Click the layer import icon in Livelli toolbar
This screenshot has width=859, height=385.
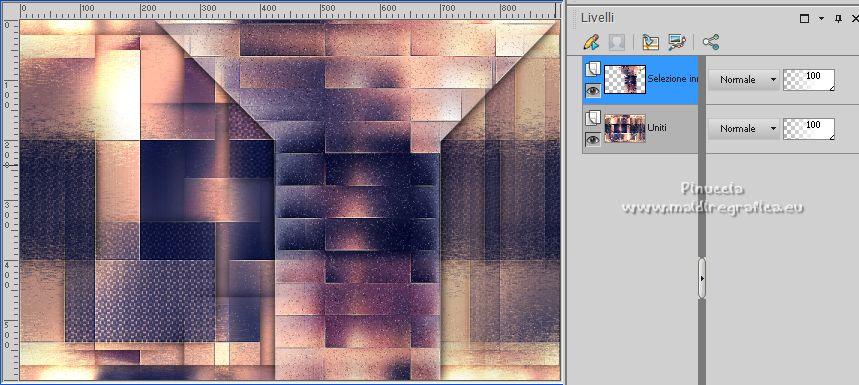(650, 42)
